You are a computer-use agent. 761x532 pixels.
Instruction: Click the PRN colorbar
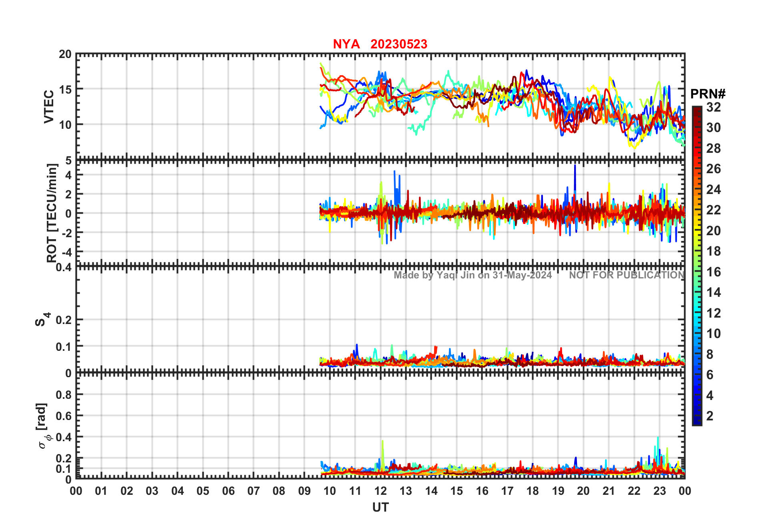point(697,266)
